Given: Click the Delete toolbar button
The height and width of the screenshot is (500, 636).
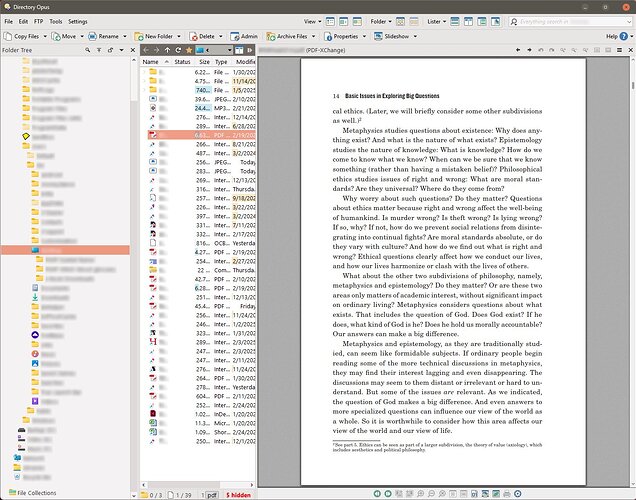Looking at the screenshot, I should (x=202, y=36).
